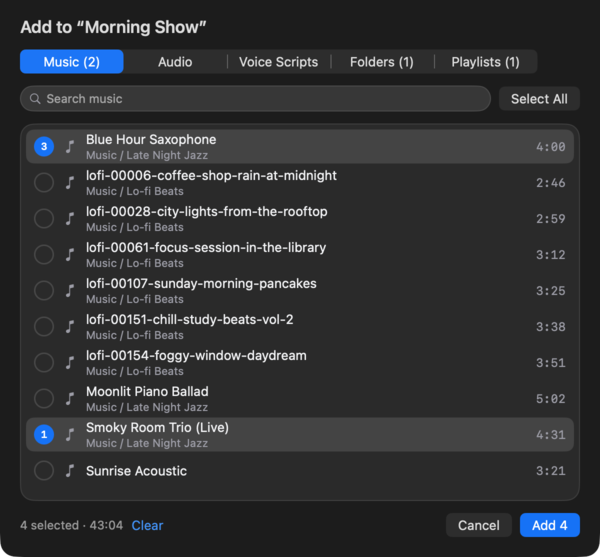Click the 2:59 duration value
600x557 pixels.
point(550,218)
